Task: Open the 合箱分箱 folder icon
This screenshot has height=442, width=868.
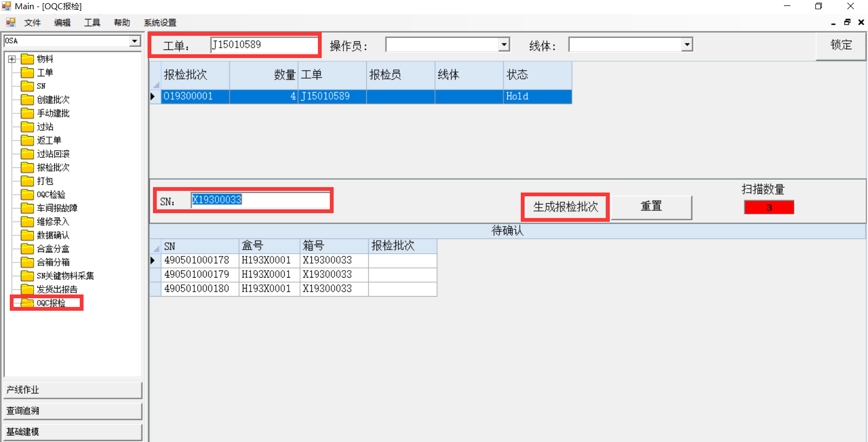Action: click(x=27, y=262)
